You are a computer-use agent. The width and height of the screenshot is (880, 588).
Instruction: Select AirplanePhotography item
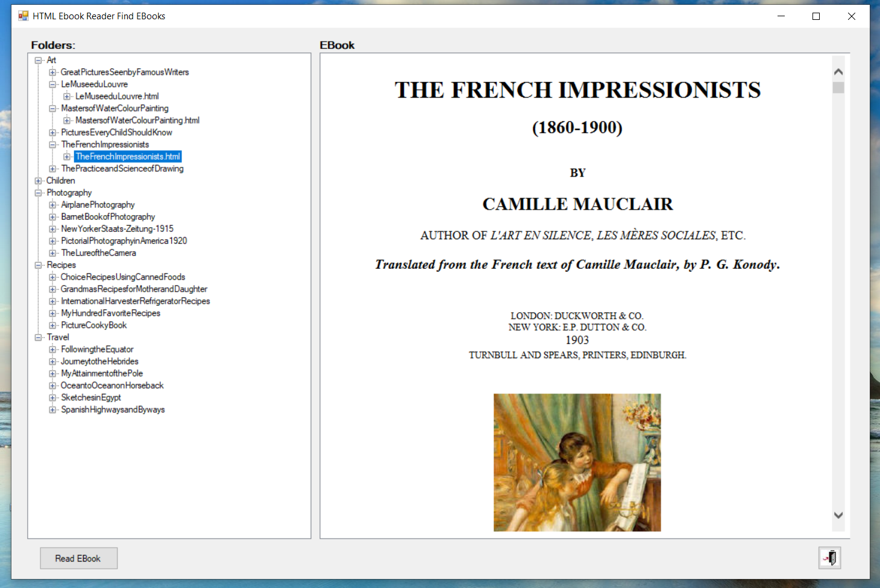click(98, 205)
